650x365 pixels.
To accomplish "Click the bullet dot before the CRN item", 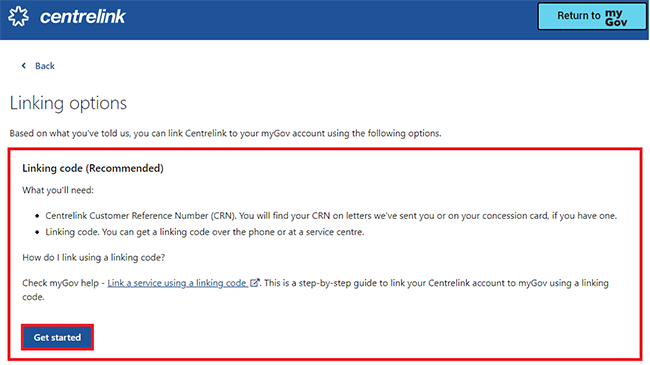I will (x=37, y=216).
